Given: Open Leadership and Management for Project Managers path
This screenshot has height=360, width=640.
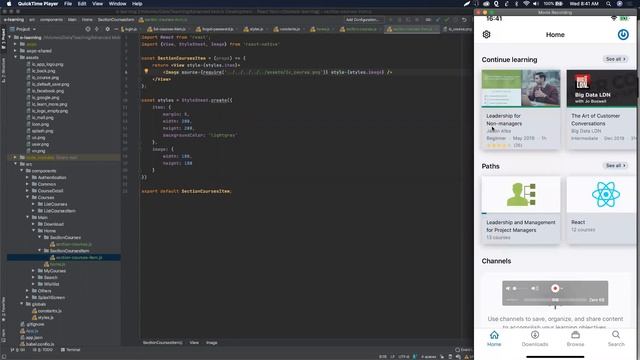Looking at the screenshot, I should point(521,210).
